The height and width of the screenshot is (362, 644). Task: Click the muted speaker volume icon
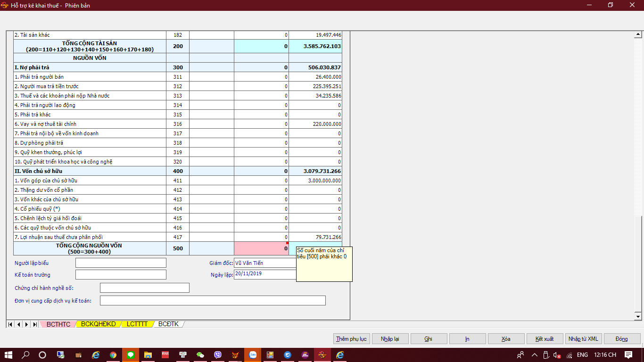[557, 355]
